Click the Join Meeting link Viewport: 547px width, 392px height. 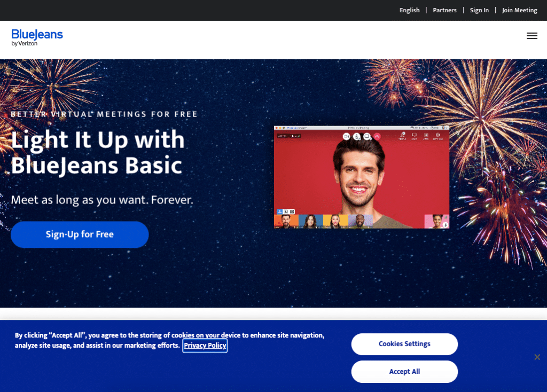coord(519,10)
